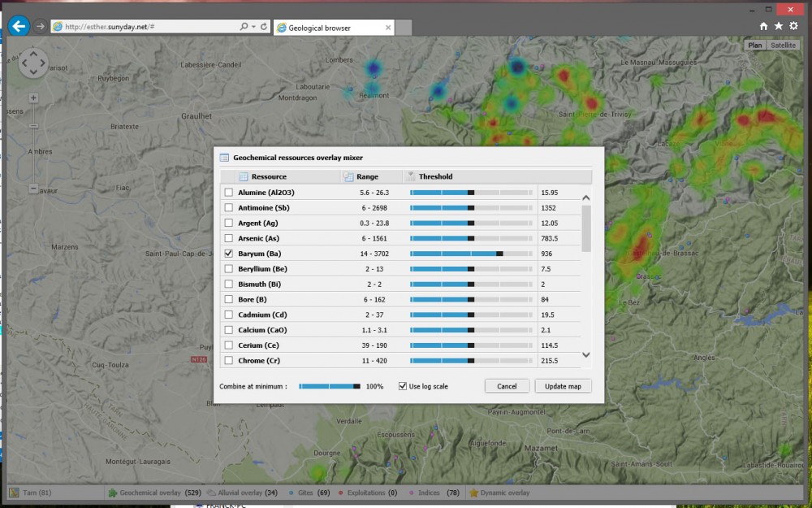This screenshot has height=508, width=812.
Task: Open the address bar search dropdown arrow
Action: click(x=254, y=27)
